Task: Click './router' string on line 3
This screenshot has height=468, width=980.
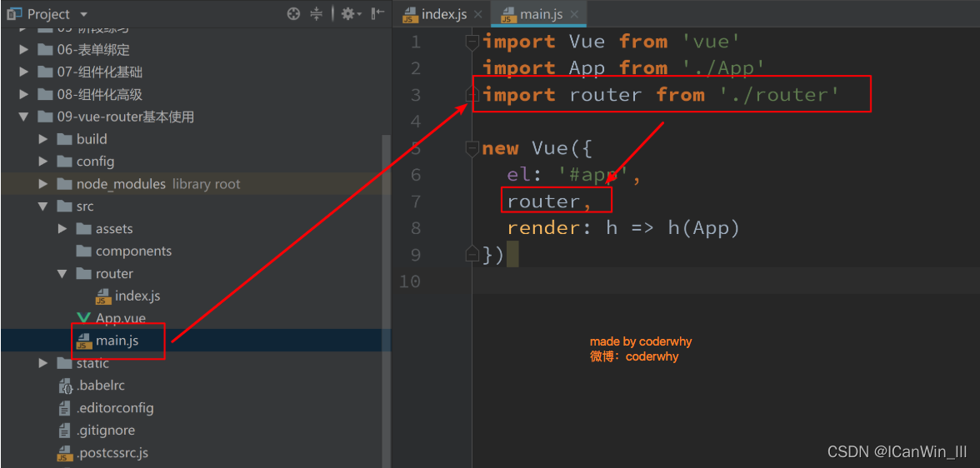Action: point(779,95)
